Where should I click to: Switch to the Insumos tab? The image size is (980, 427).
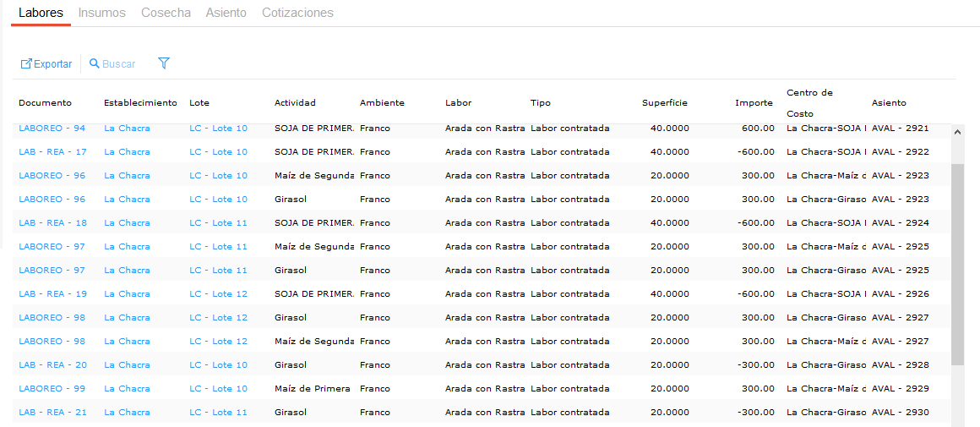click(x=102, y=13)
